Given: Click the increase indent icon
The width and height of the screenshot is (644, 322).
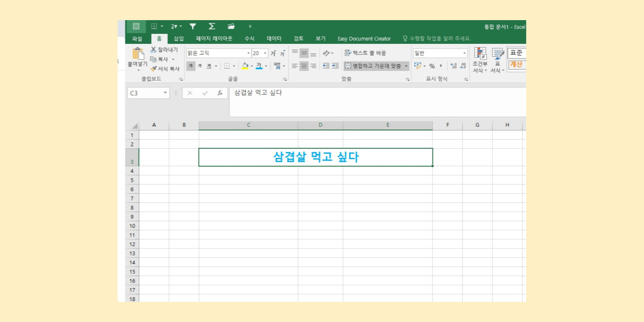Looking at the screenshot, I should coord(335,66).
